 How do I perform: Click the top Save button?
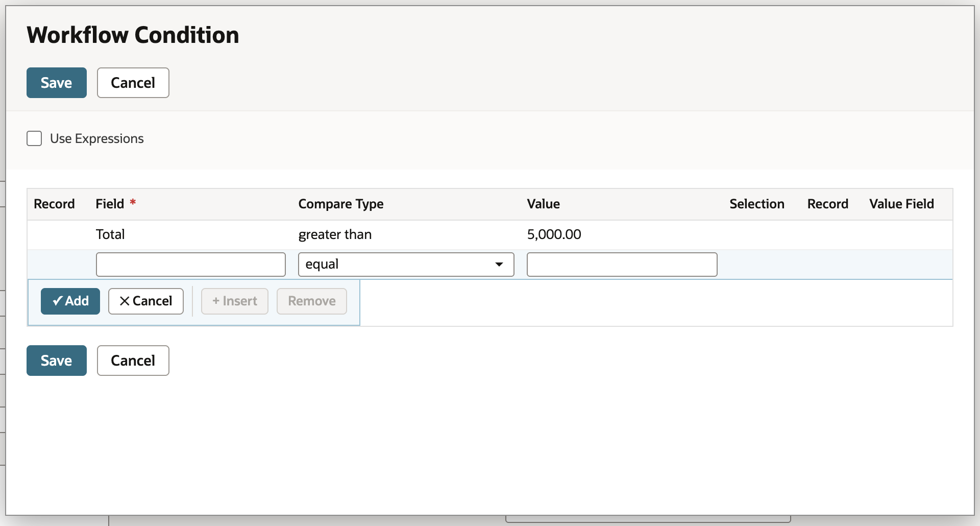pos(57,83)
